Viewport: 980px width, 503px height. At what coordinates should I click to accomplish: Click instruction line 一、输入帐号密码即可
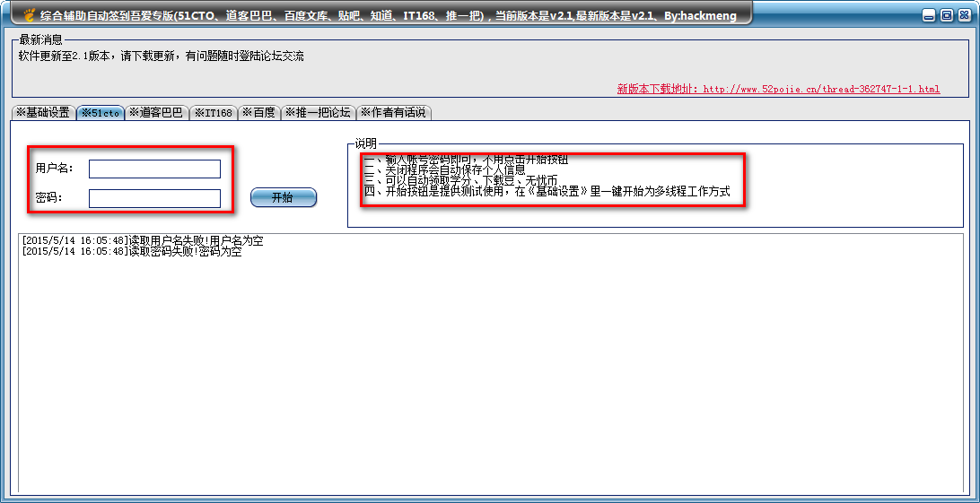coord(467,159)
